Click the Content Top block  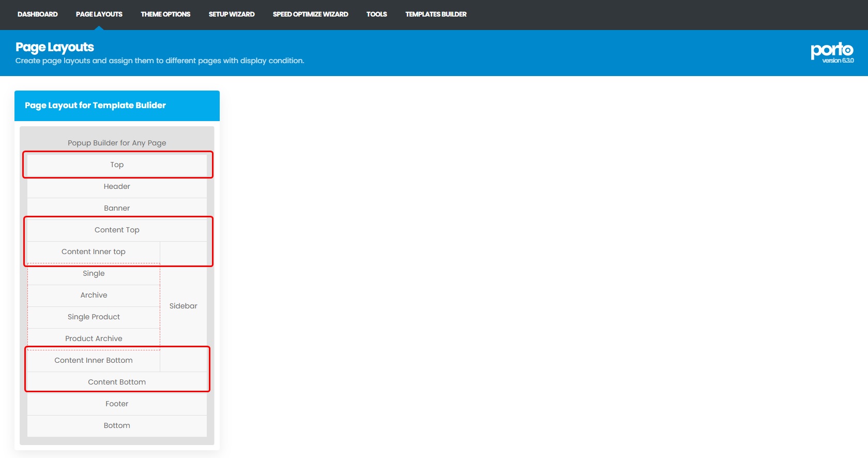click(117, 230)
